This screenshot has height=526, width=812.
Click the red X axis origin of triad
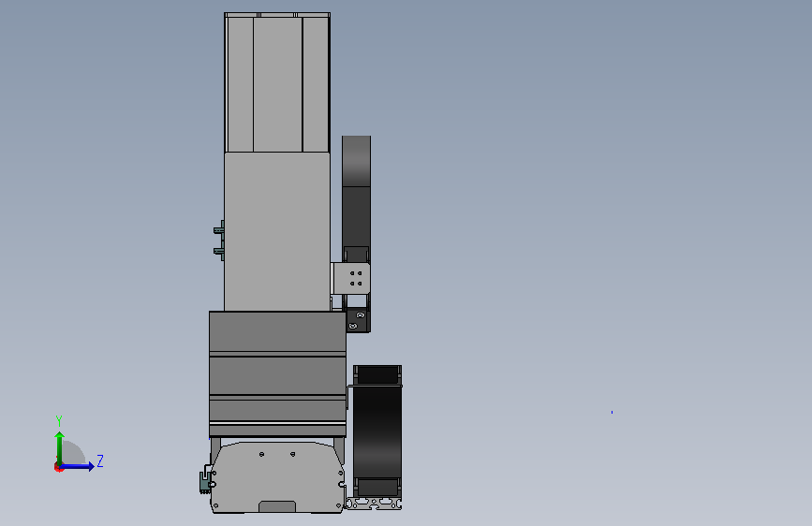58,467
